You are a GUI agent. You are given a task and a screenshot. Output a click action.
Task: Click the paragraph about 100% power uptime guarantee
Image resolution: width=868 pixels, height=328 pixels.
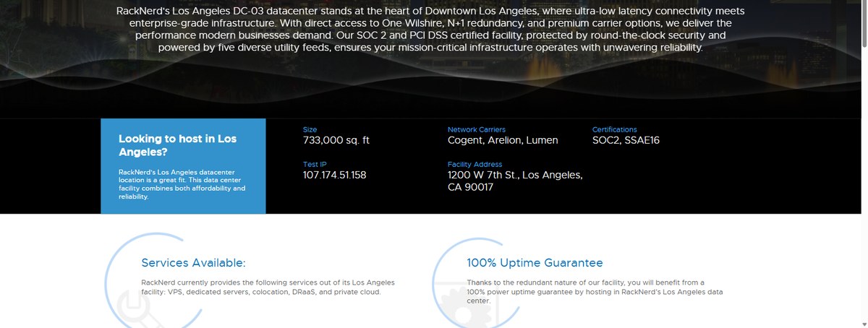595,292
